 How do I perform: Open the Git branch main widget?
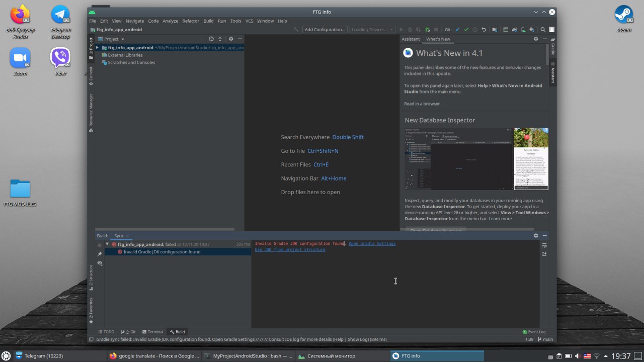click(x=545, y=339)
